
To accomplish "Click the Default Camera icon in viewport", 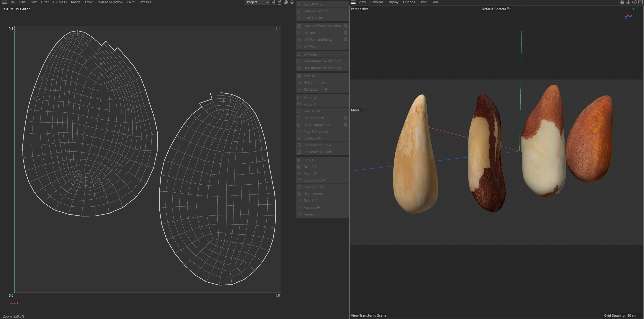I will [508, 9].
